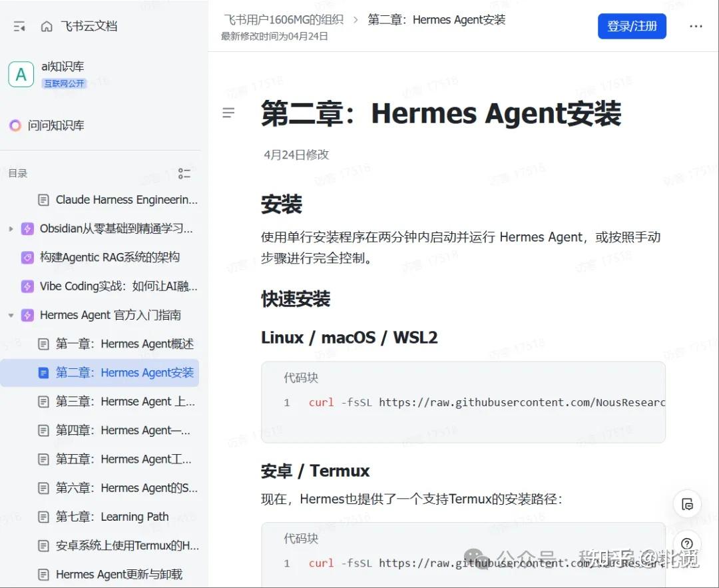Click the document icon of 第四章
Viewport: 719px width, 588px height.
point(43,431)
